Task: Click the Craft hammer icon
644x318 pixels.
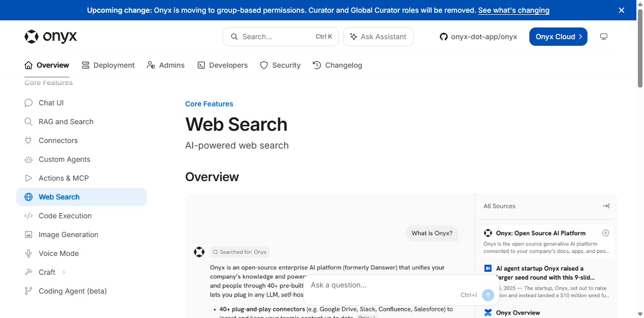Action: [29, 272]
